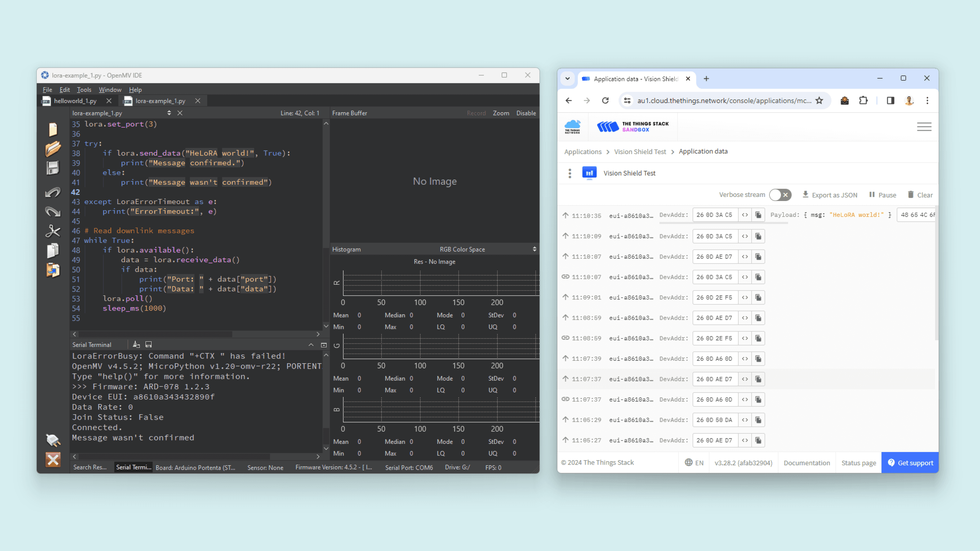The width and height of the screenshot is (980, 551).
Task: Copy DevAddr of the 11:10:09 event
Action: (x=758, y=236)
